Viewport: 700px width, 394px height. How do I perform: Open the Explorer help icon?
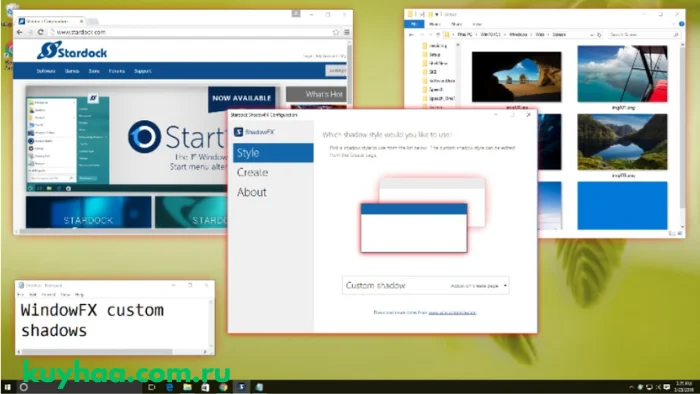(681, 24)
